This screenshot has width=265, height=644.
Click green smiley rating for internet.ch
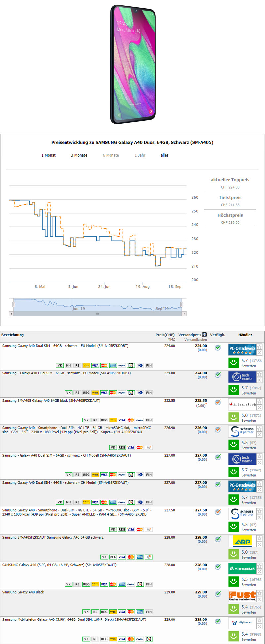point(234,417)
